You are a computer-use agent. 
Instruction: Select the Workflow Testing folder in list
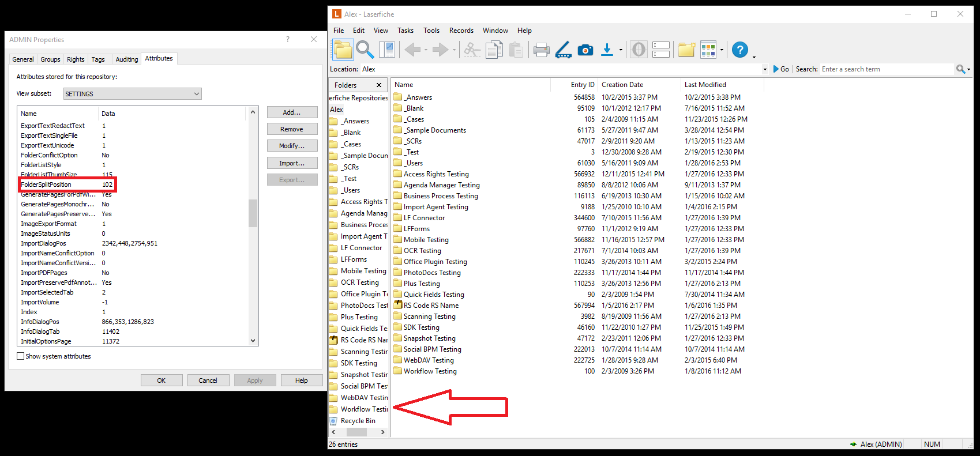coord(430,371)
